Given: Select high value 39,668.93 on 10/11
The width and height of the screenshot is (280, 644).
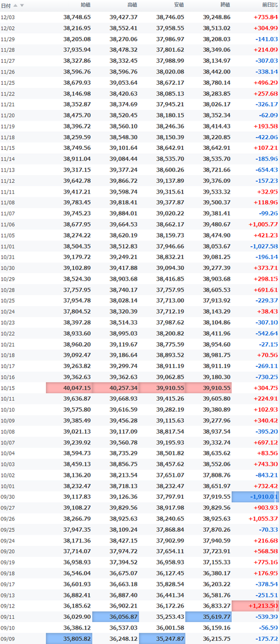Looking at the screenshot, I should (x=123, y=398).
